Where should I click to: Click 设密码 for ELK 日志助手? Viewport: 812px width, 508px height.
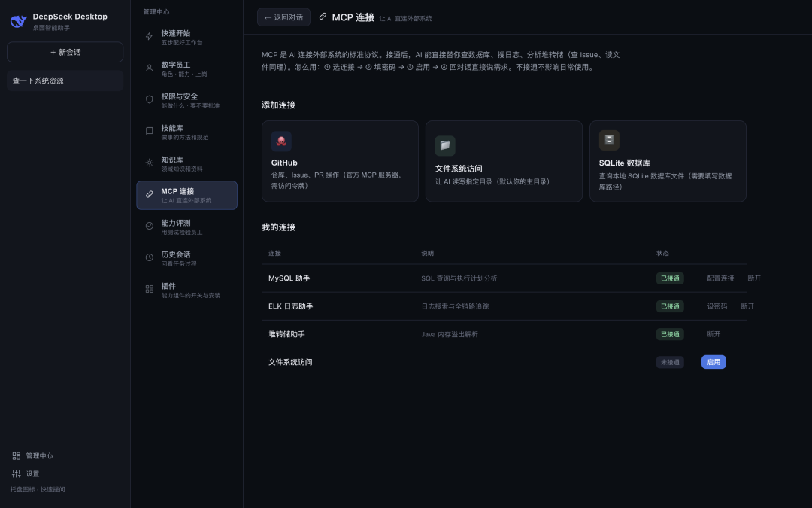click(x=717, y=306)
